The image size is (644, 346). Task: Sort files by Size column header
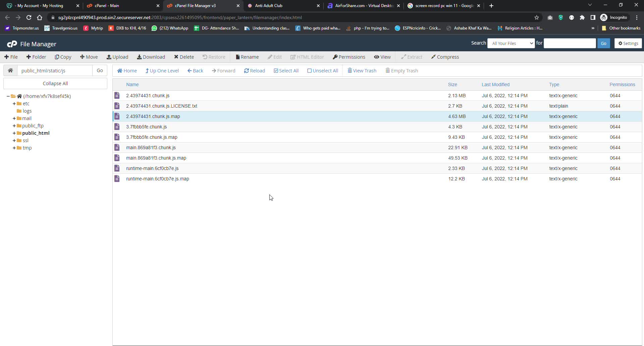452,84
